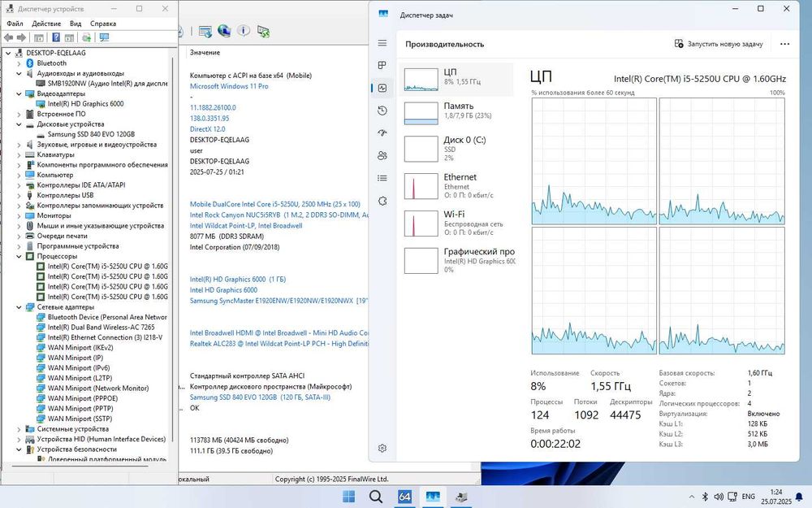This screenshot has width=812, height=508.
Task: Expand the Клавиатуры category
Action: click(19, 154)
